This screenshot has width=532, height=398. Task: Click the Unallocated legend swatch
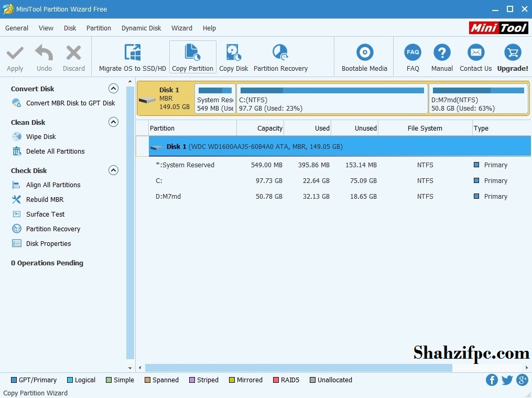click(x=313, y=380)
